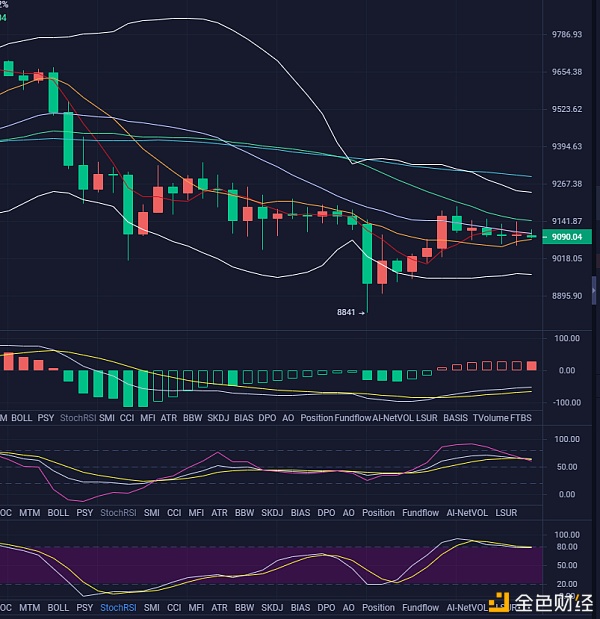
Task: Select PSY in the bottom indicator row
Action: pos(84,608)
